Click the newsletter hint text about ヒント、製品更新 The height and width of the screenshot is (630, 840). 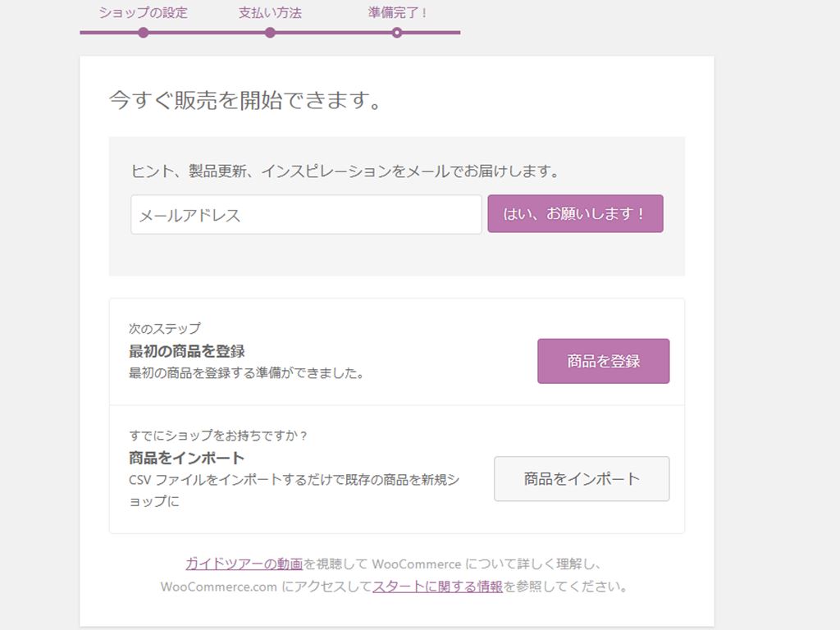(345, 171)
